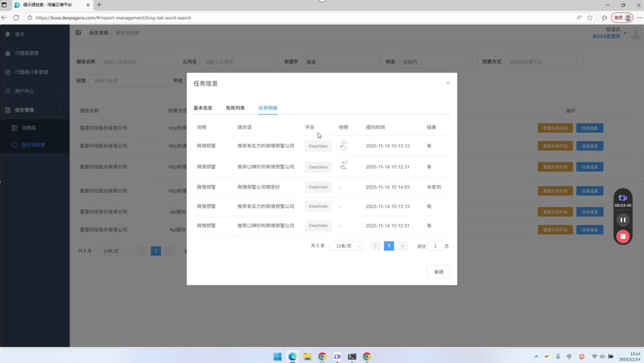The image size is (644, 363).
Task: Stop the screen recording
Action: 623,236
